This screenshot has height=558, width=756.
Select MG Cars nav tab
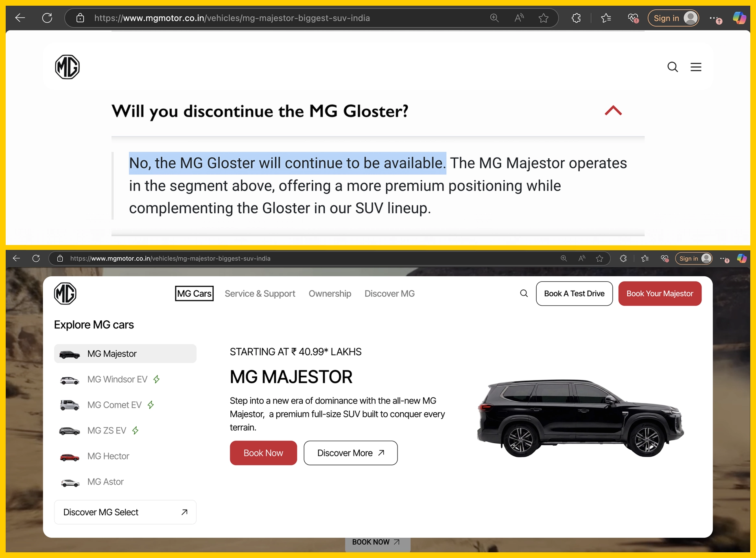pos(194,293)
